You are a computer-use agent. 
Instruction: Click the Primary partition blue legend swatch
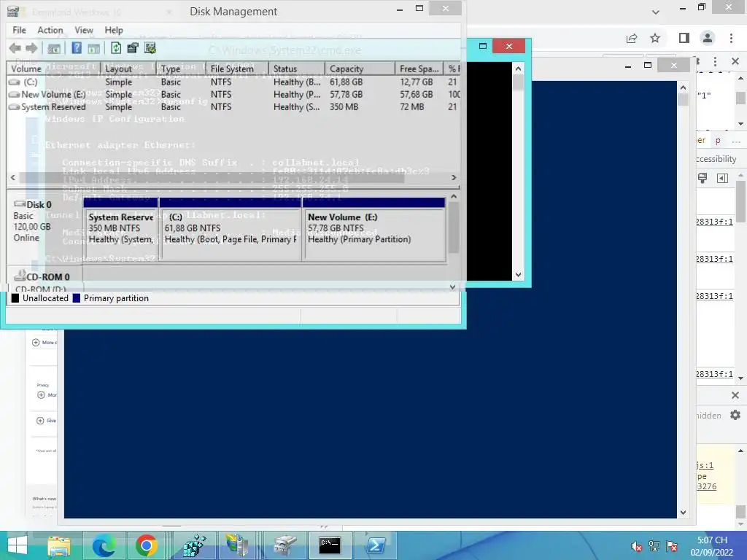[76, 298]
